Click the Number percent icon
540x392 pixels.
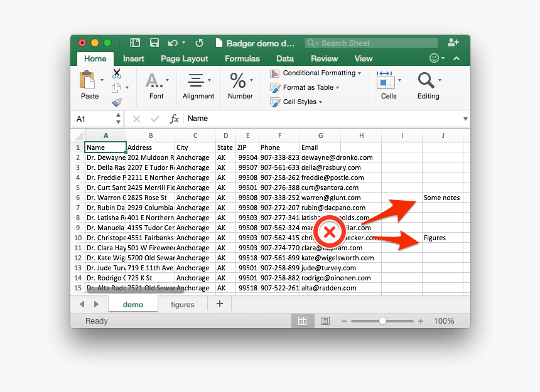238,80
